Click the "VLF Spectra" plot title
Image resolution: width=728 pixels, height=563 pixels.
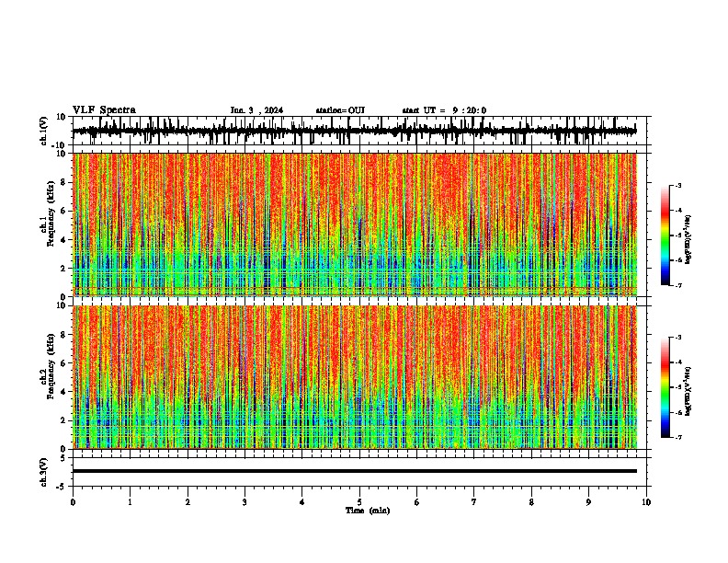(104, 110)
